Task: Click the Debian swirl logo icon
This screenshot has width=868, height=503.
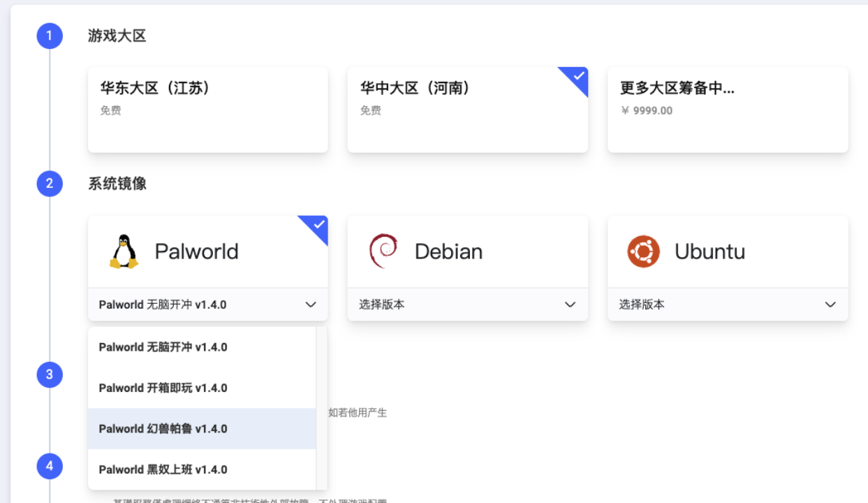Action: pos(383,251)
